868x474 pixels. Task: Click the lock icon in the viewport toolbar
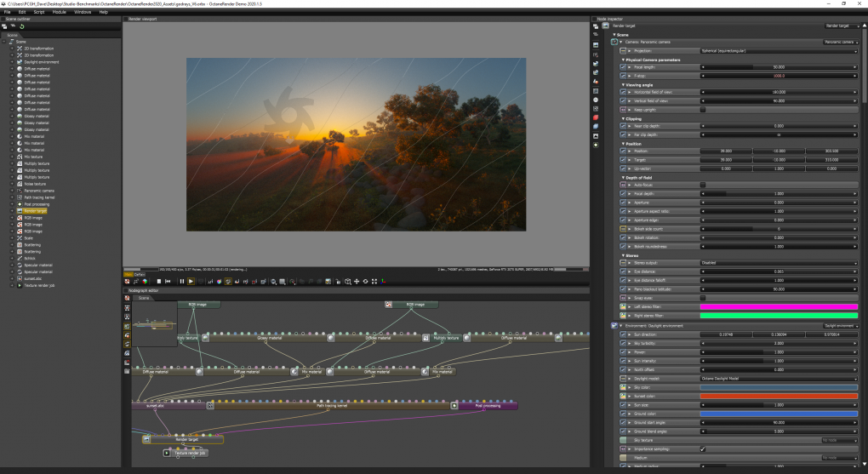pyautogui.click(x=338, y=282)
